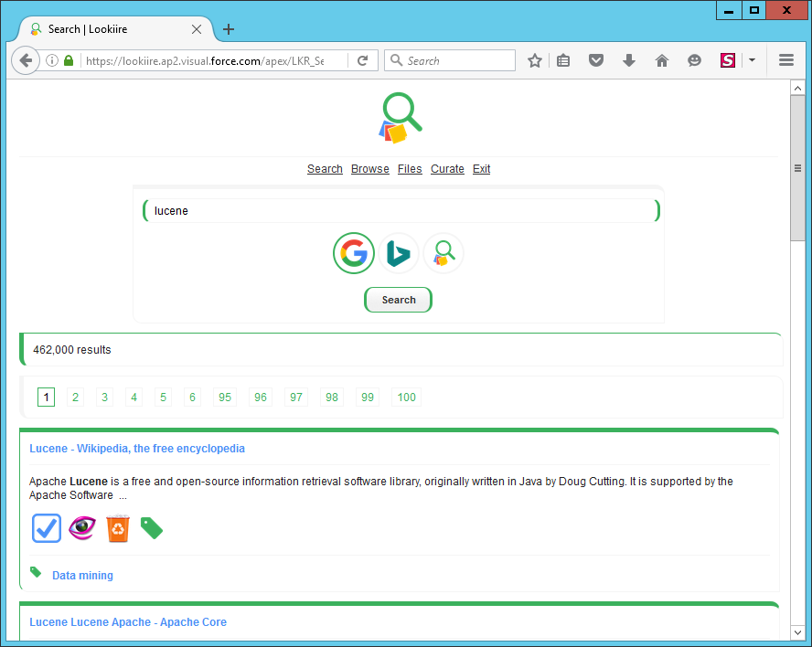This screenshot has height=647, width=812.
Task: Click the Firefox home icon
Action: [662, 60]
